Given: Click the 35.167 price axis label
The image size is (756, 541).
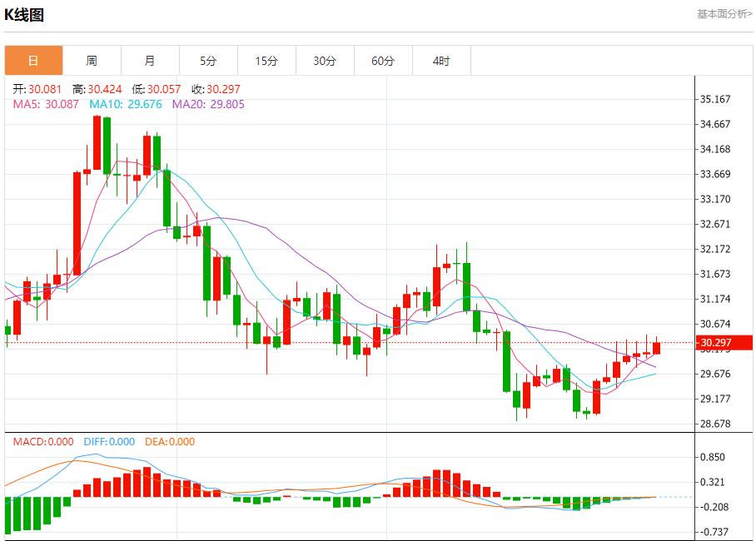Looking at the screenshot, I should coord(715,99).
